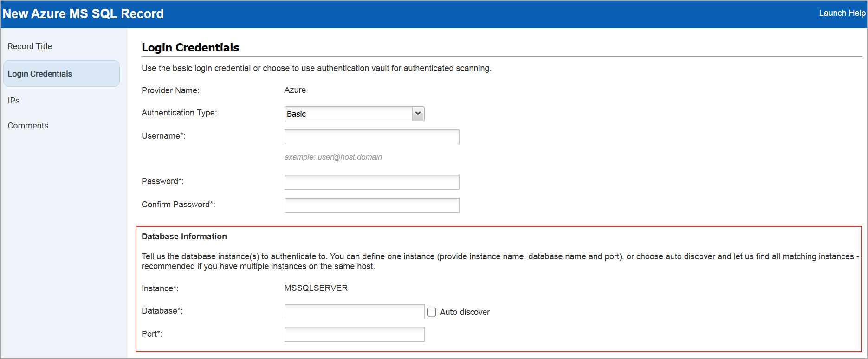The image size is (868, 359).
Task: Focus the Username input field
Action: [372, 137]
